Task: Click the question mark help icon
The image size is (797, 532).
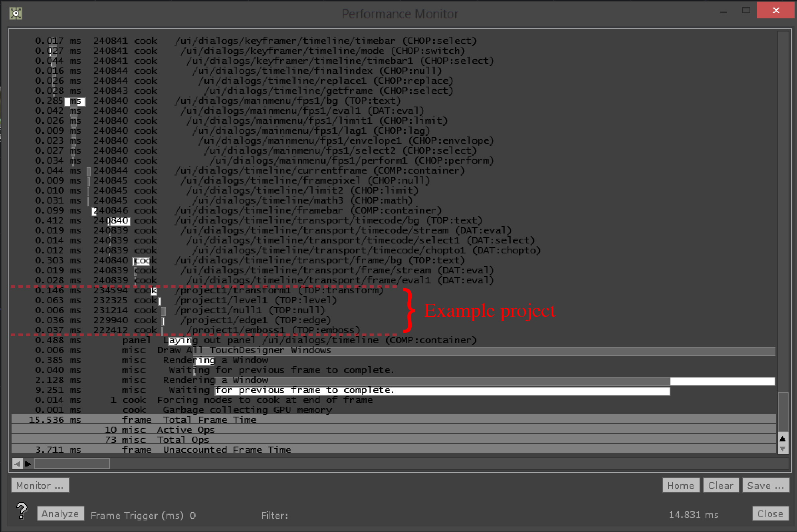Action: (x=22, y=510)
